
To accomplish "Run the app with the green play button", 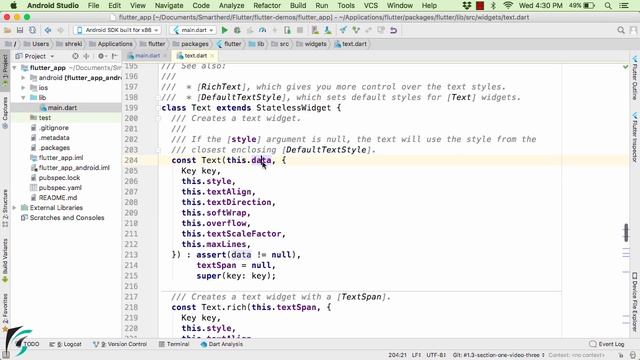I will (x=224, y=30).
